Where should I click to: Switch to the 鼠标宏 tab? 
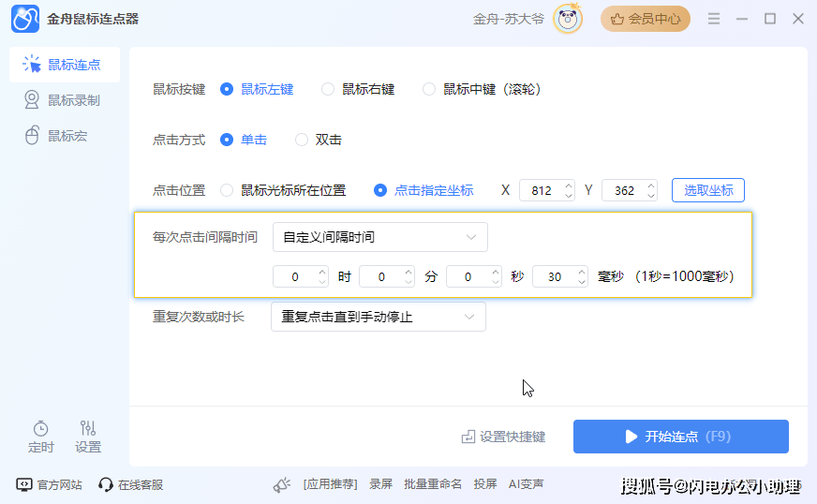pos(65,136)
